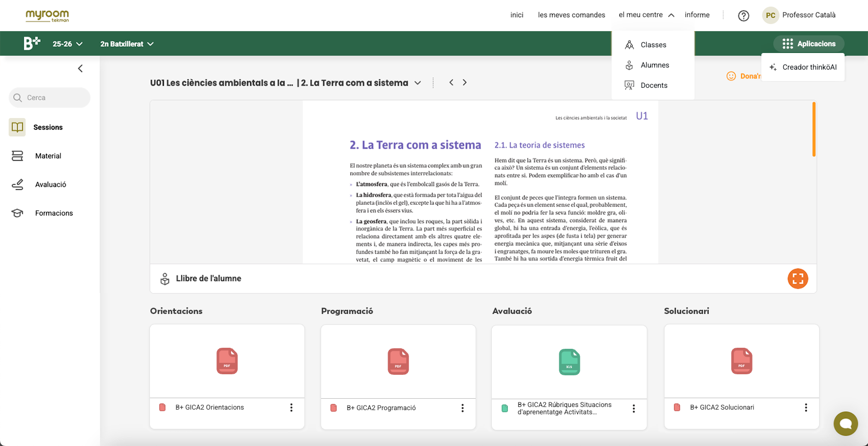The height and width of the screenshot is (446, 868).
Task: Go to the next session arrow
Action: coord(465,83)
